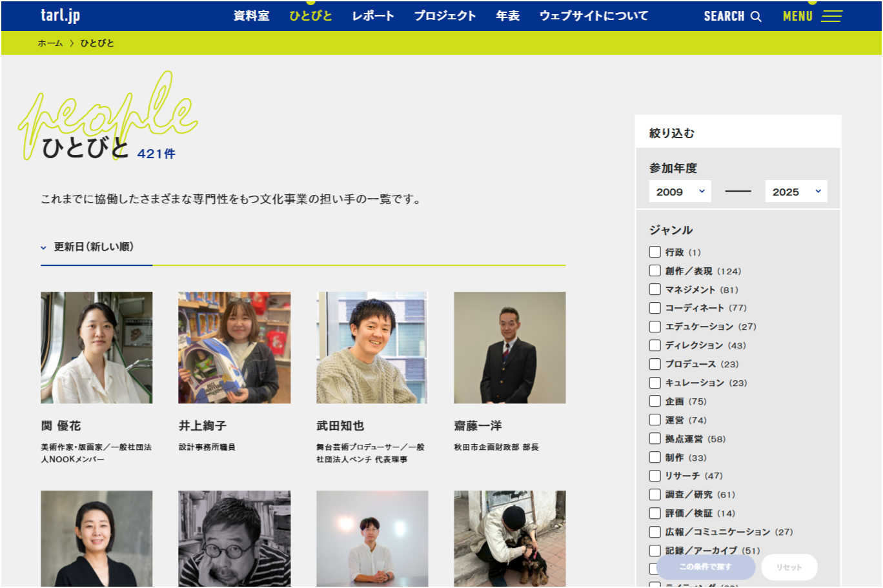Go to the 資料室 menu item

[x=251, y=15]
